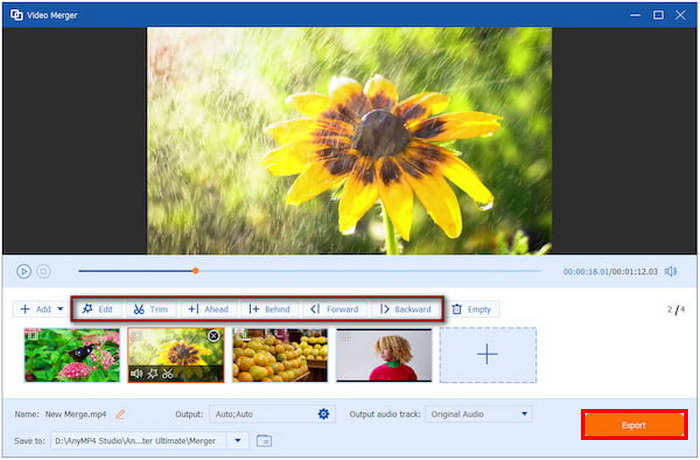Toggle audio on the sunflower clip thumbnail
Viewport: 700px width, 460px height.
pos(137,373)
